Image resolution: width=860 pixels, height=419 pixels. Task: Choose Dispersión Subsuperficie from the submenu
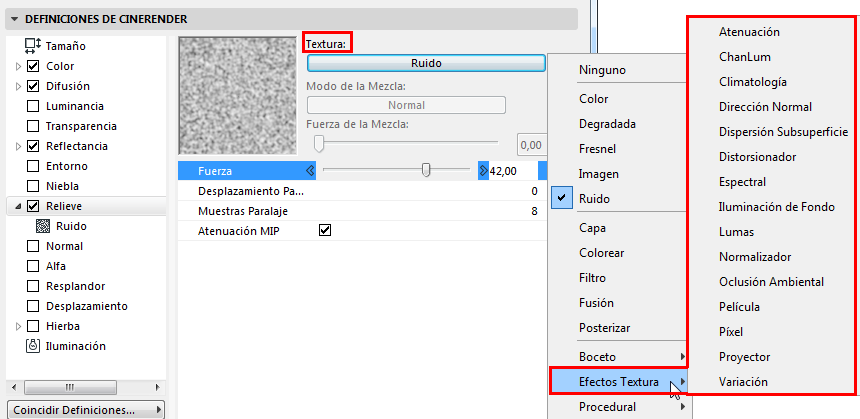coord(783,132)
